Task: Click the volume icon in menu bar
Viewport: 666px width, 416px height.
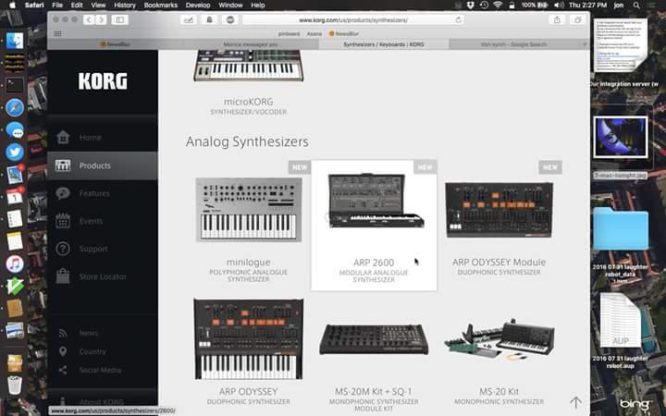Action: (559, 5)
